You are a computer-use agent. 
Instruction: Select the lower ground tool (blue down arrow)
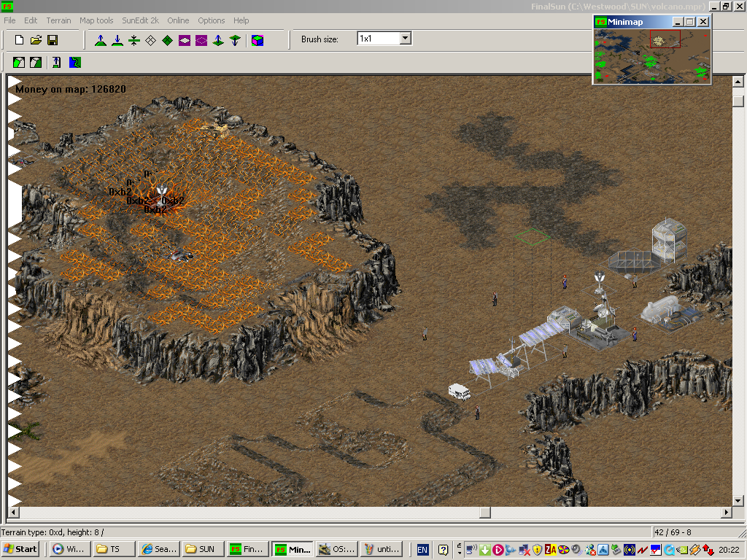point(117,41)
